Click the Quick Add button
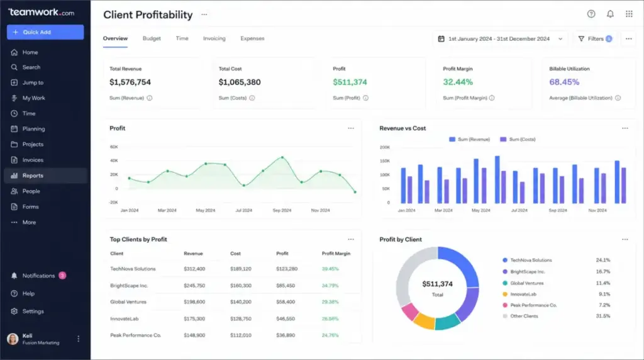Screen dimensions: 644x360 (45, 32)
